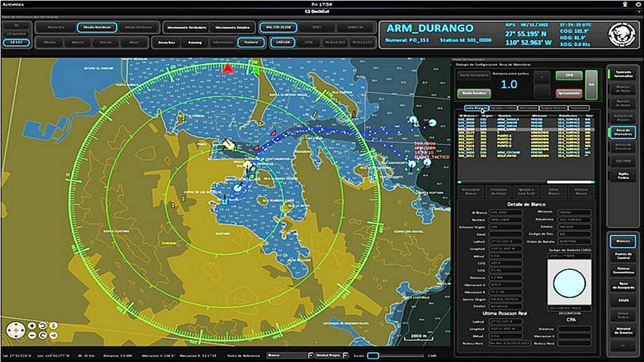Screen dimensions: 644x362
Task: Zoom out with the minus map icon
Action: 32,335
